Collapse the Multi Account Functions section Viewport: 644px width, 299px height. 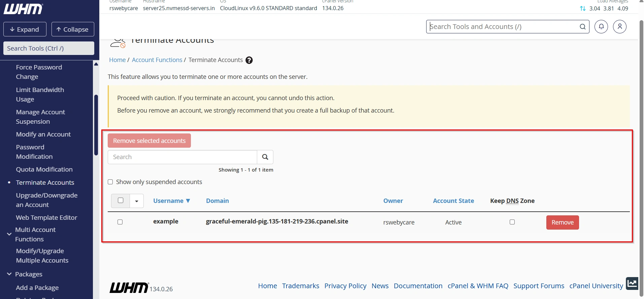point(9,234)
